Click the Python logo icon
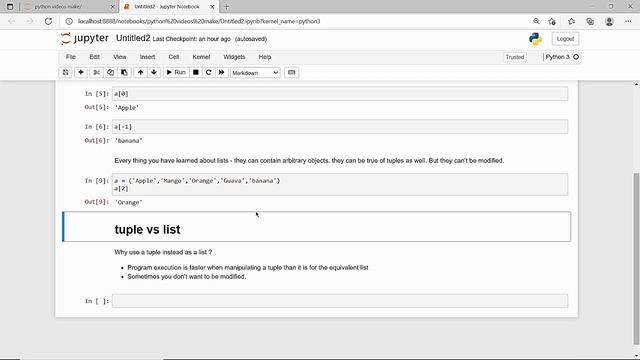The height and width of the screenshot is (360, 640). [x=535, y=39]
